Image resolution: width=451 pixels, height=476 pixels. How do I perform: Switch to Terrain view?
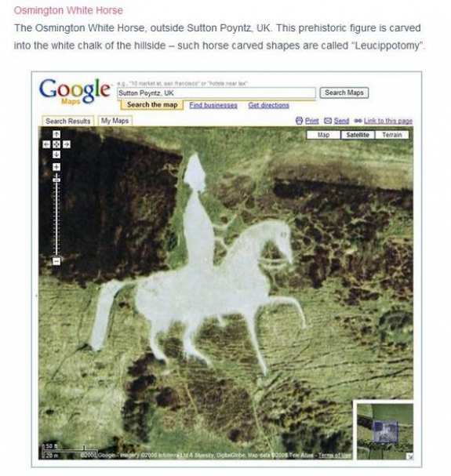tap(392, 135)
